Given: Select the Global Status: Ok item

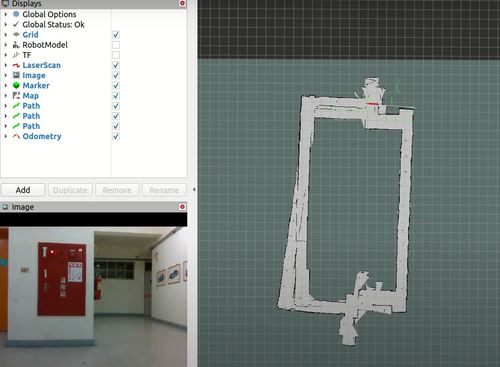Looking at the screenshot, I should coord(53,25).
